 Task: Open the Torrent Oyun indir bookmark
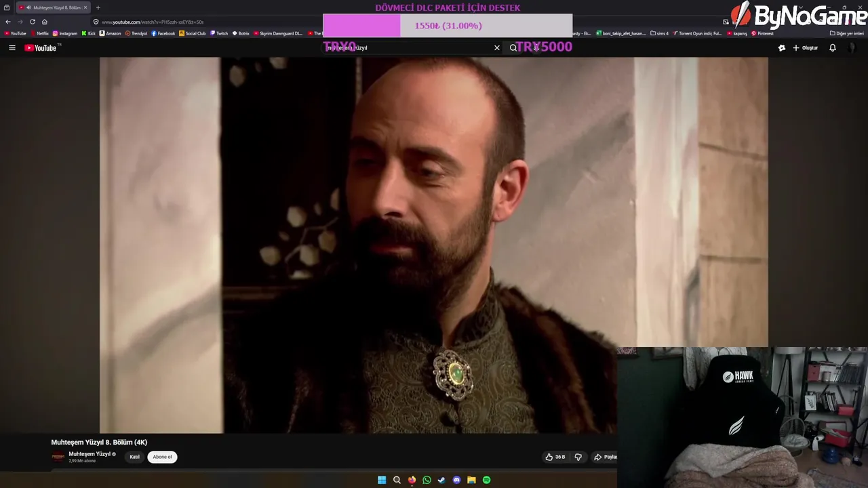[698, 33]
